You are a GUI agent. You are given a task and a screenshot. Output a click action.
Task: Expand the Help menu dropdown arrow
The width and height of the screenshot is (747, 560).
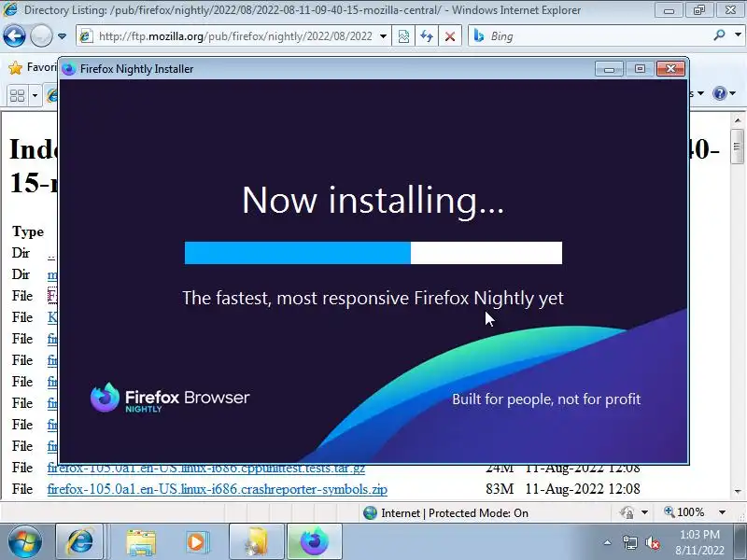coord(733,93)
